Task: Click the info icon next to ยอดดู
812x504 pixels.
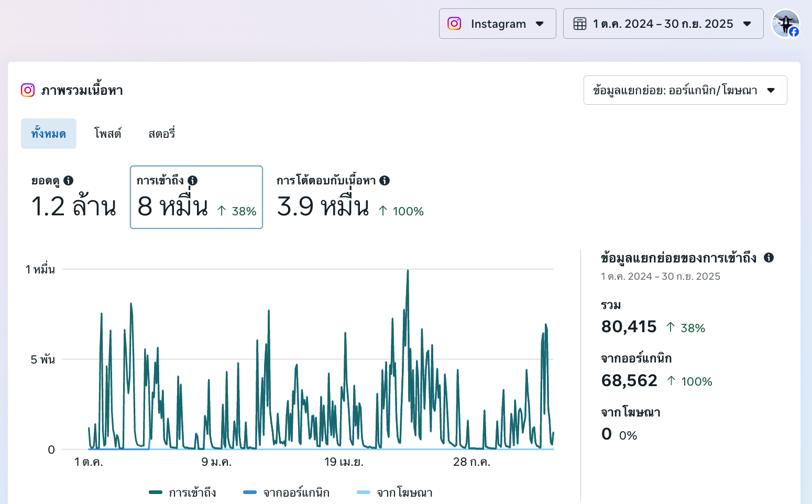Action: pyautogui.click(x=68, y=181)
